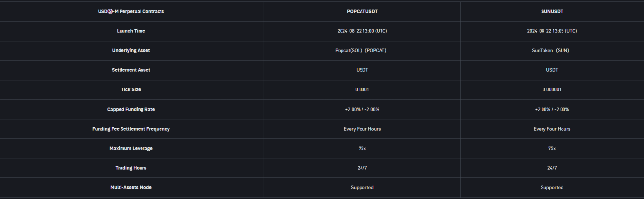Click the POPCATUSDT column header
This screenshot has height=199, width=644.
click(x=362, y=12)
